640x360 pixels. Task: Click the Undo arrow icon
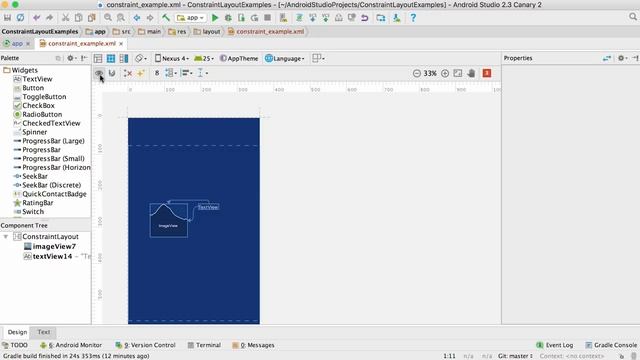pos(37,18)
